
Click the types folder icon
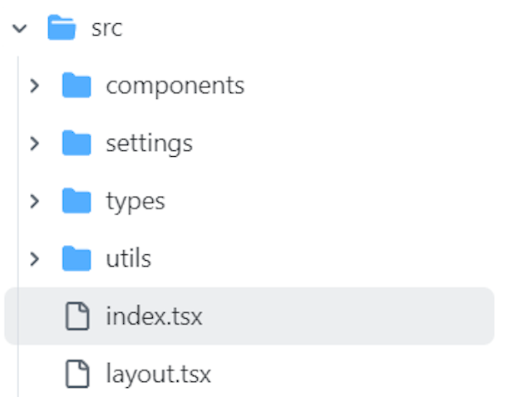(x=76, y=201)
